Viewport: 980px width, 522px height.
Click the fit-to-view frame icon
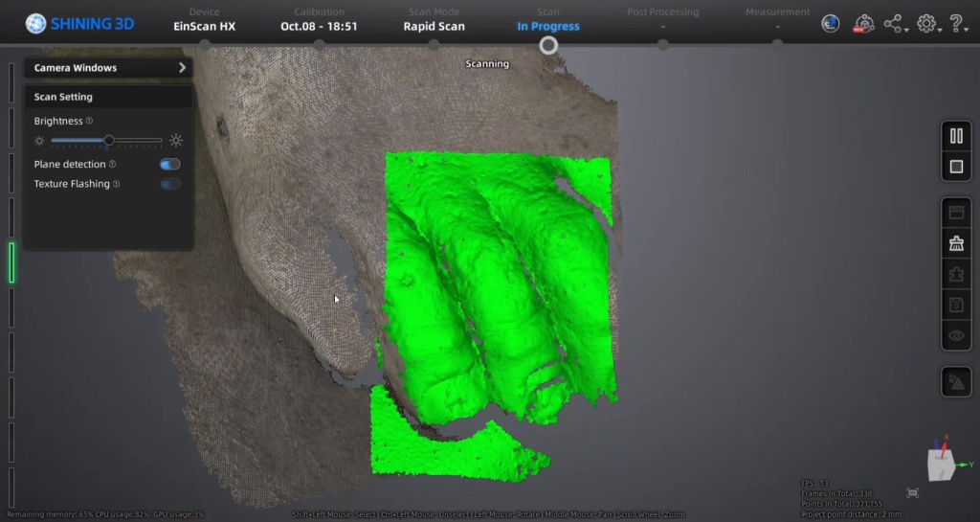point(912,493)
